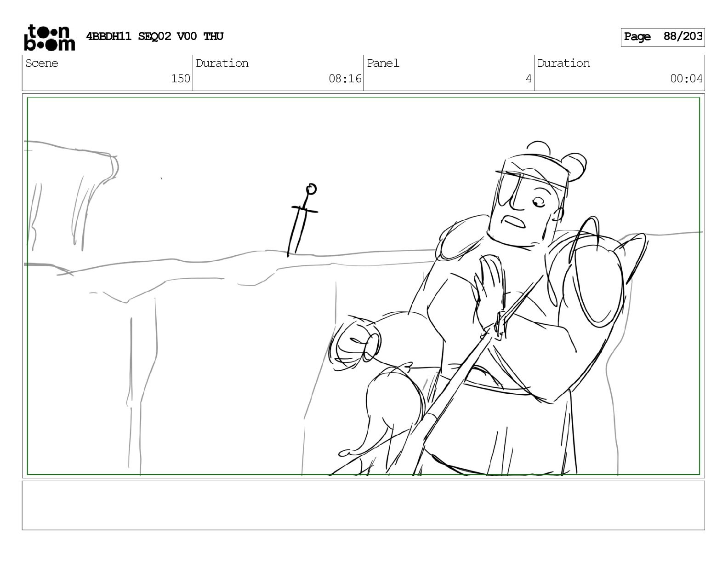The image size is (728, 563).
Task: Click the "Scene" header label
Action: point(42,63)
